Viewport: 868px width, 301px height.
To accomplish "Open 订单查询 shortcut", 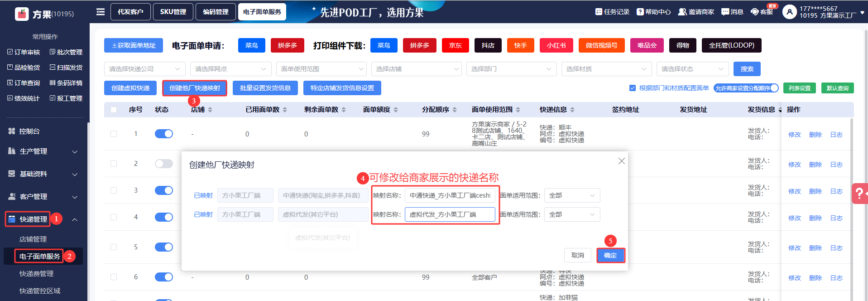I will (x=24, y=83).
